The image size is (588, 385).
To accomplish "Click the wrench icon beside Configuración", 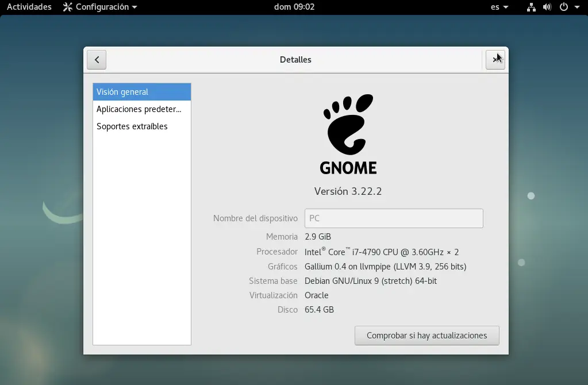I will click(x=67, y=7).
